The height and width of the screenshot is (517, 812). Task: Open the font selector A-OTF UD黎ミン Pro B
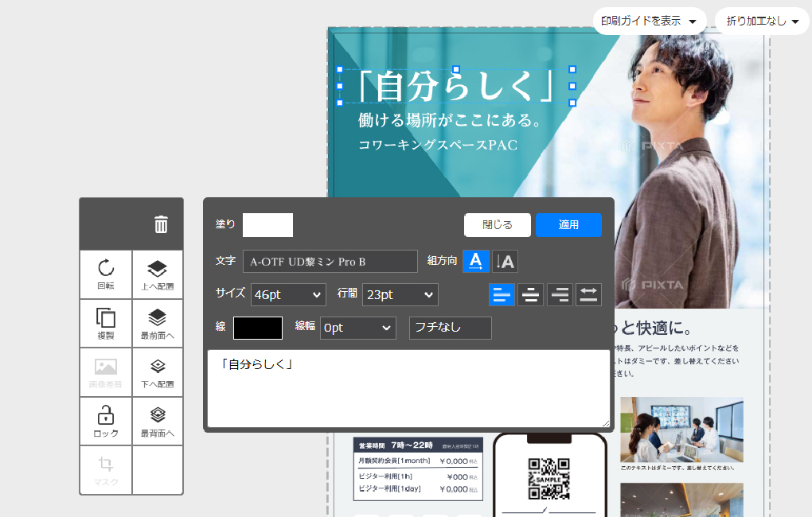pos(330,262)
